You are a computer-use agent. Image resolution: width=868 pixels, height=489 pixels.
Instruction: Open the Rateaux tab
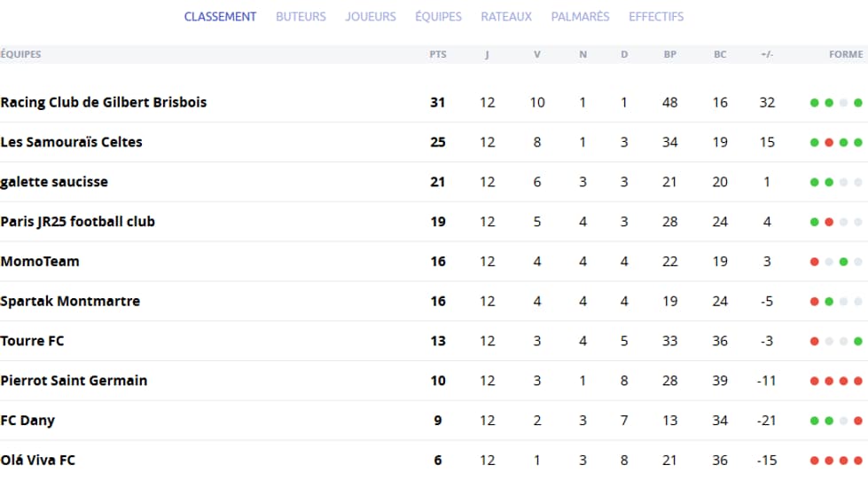coord(506,17)
